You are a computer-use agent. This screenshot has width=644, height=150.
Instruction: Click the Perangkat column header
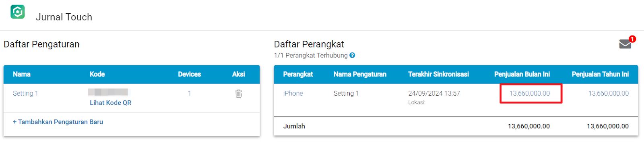point(298,74)
